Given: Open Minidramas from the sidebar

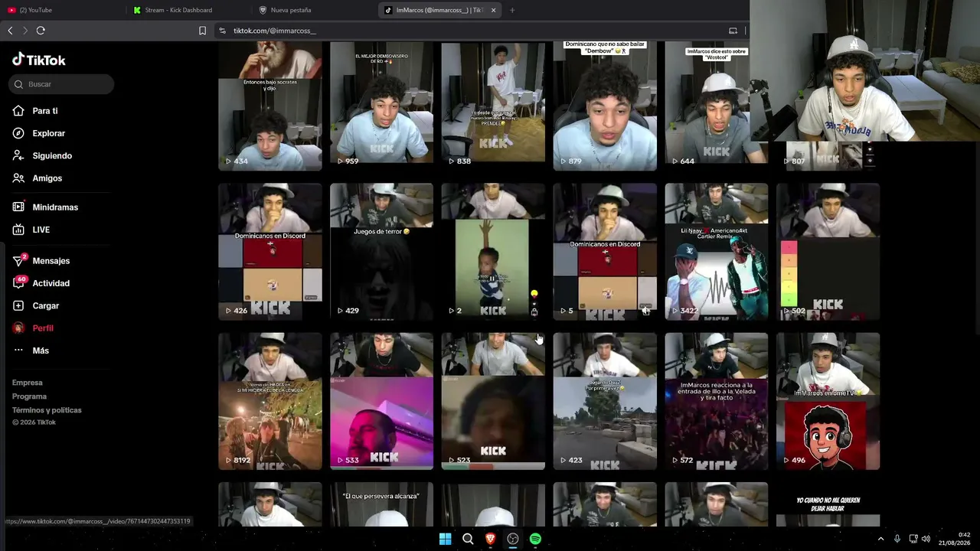Looking at the screenshot, I should point(45,207).
